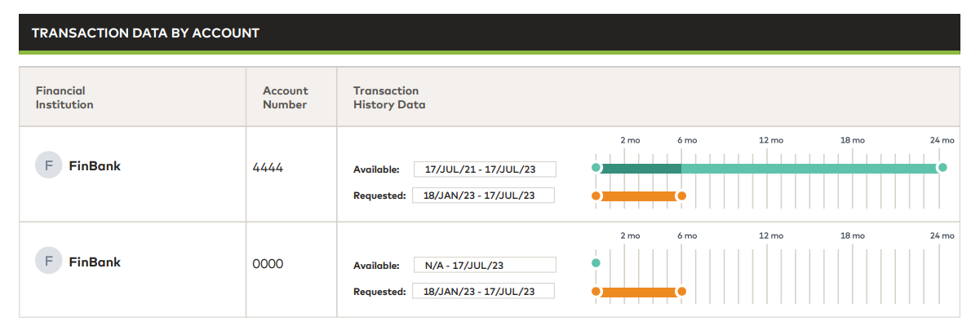Click the Financial Institution column header
980x330 pixels.
pos(64,97)
